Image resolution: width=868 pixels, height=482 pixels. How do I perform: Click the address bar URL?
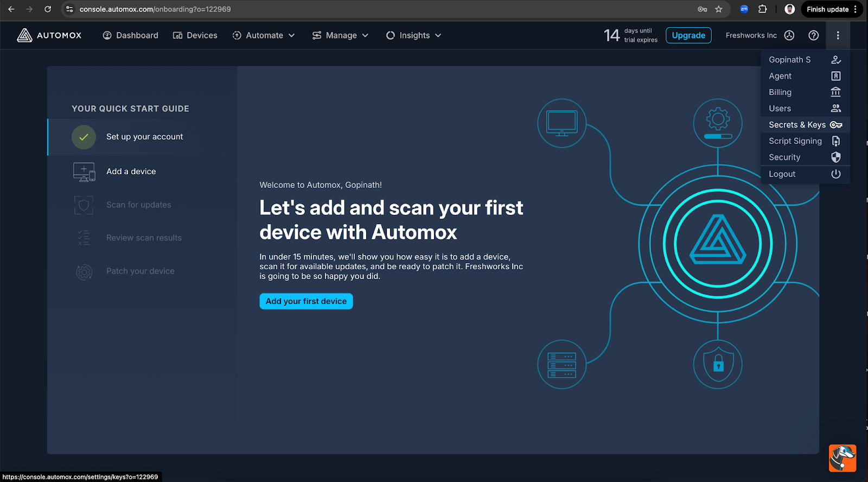155,9
